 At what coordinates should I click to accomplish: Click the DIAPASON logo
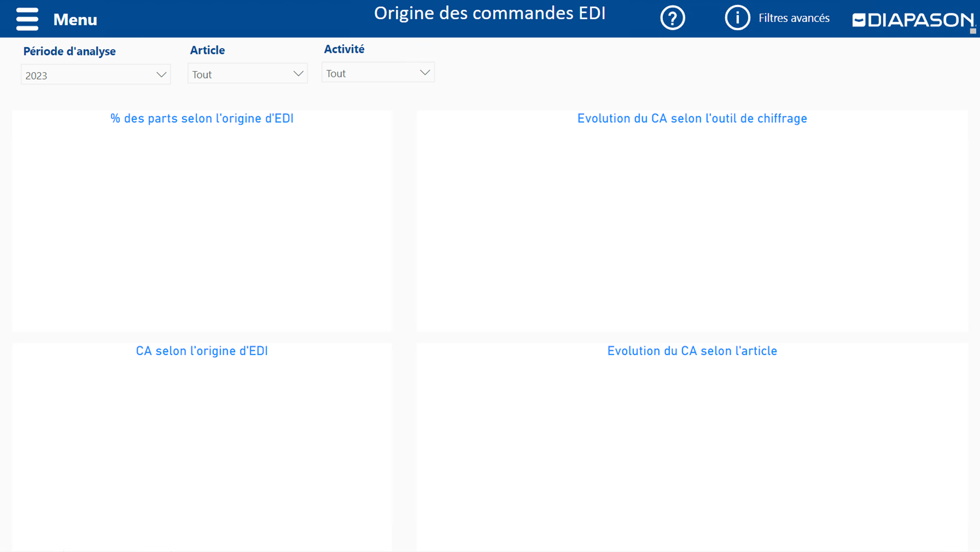click(x=913, y=20)
